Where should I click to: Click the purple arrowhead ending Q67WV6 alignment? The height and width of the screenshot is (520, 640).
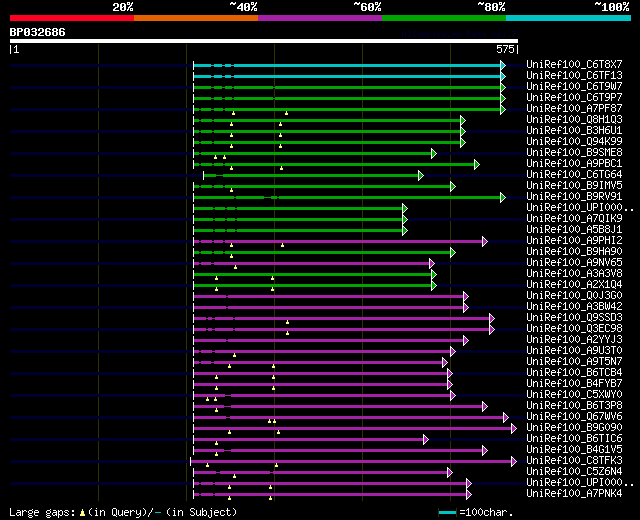click(x=506, y=418)
